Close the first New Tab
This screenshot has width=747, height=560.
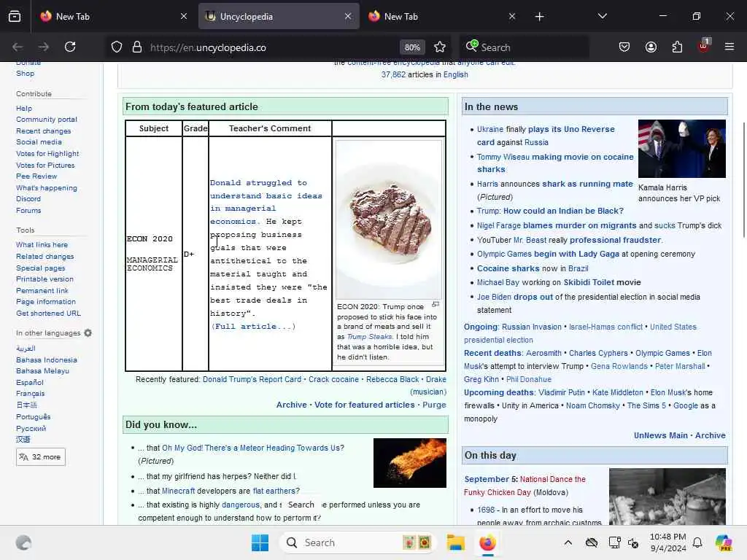[x=184, y=16]
